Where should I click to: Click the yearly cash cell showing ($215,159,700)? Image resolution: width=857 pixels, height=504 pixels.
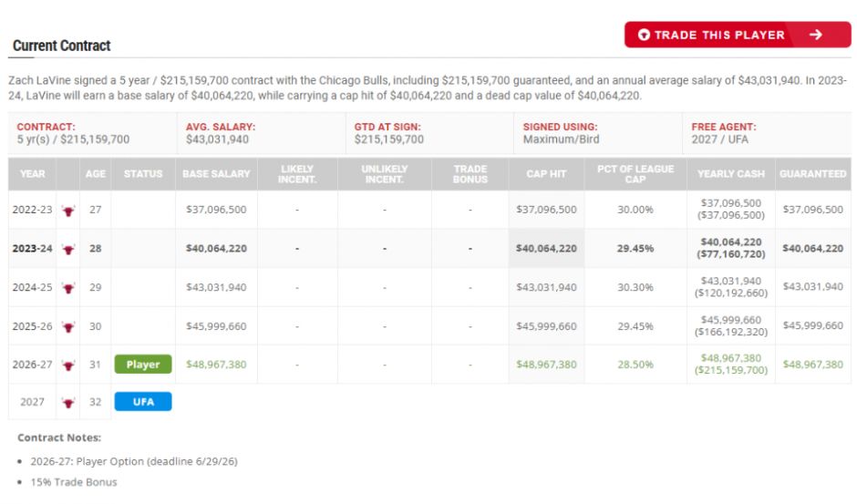(x=731, y=364)
